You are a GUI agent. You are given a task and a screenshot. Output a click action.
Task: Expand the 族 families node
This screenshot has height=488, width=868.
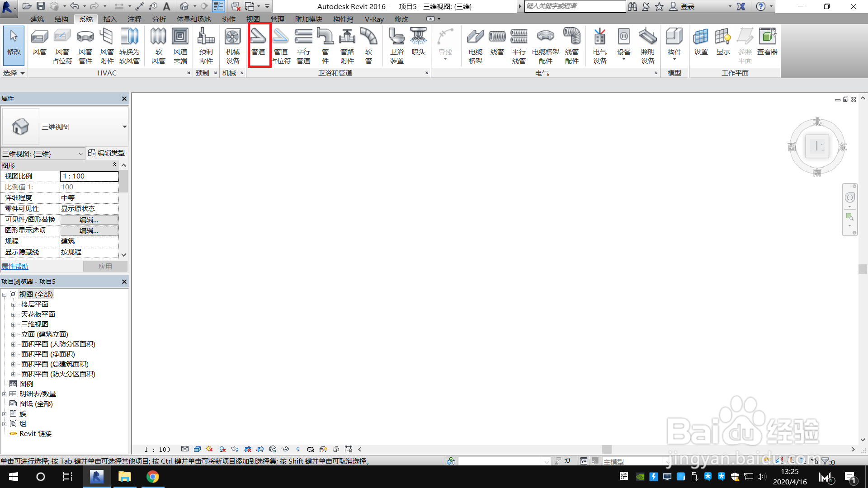click(x=5, y=414)
